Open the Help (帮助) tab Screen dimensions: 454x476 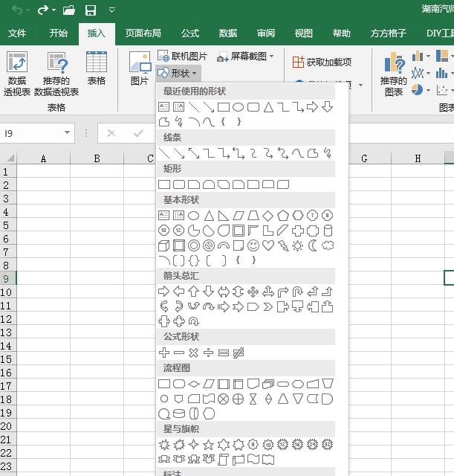pyautogui.click(x=342, y=33)
